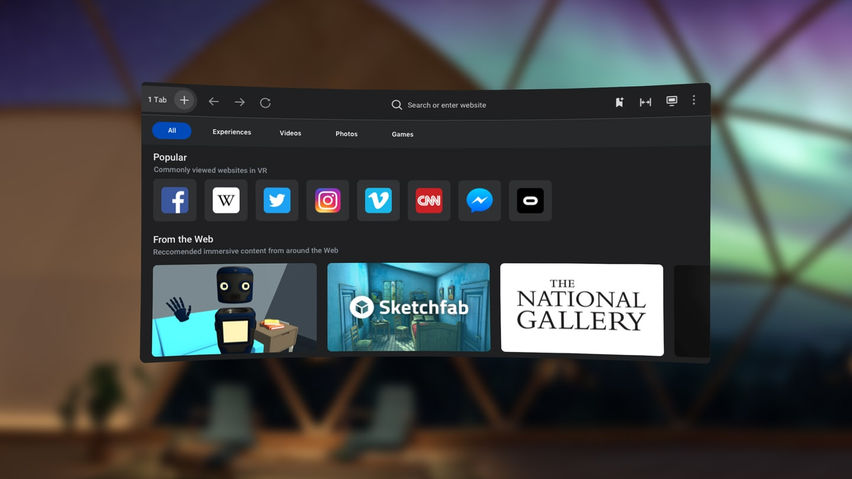The width and height of the screenshot is (852, 479).
Task: Switch to the Photos tab
Action: point(346,134)
